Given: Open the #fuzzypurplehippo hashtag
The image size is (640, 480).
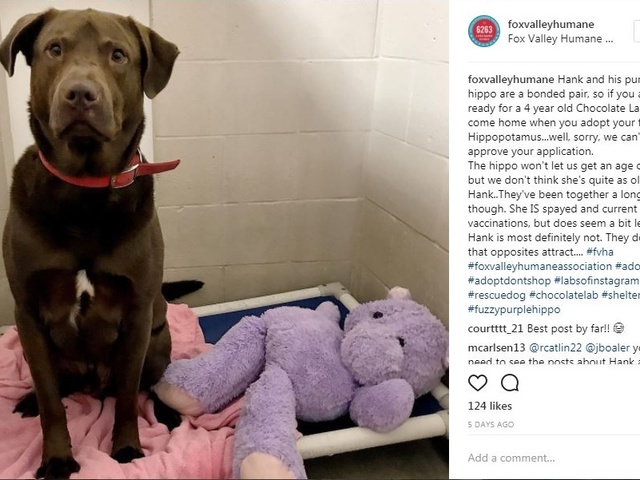Looking at the screenshot, I should [x=514, y=309].
